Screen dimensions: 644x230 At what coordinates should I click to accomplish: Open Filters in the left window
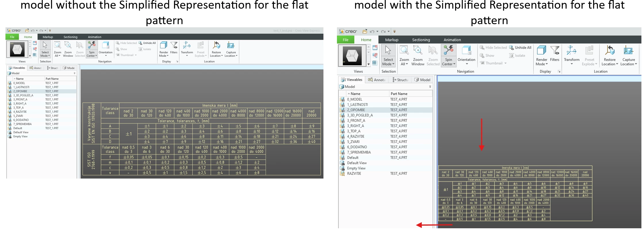click(174, 48)
